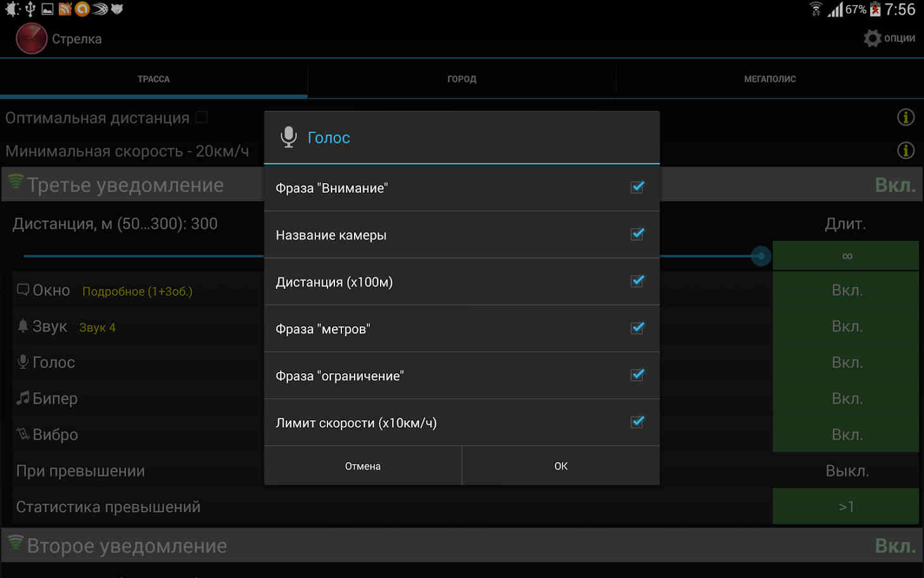Toggle the Оптимальная дистанция checkbox
Viewport: 924px width, 578px height.
tap(201, 117)
